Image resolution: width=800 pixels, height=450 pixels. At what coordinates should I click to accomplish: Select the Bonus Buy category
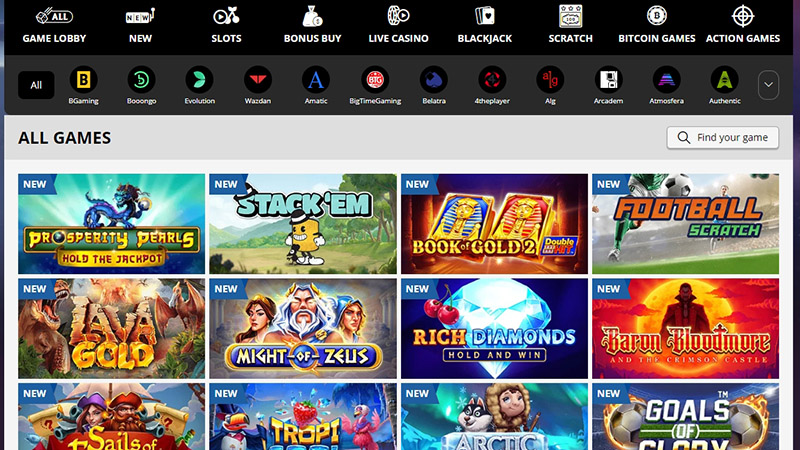[312, 26]
